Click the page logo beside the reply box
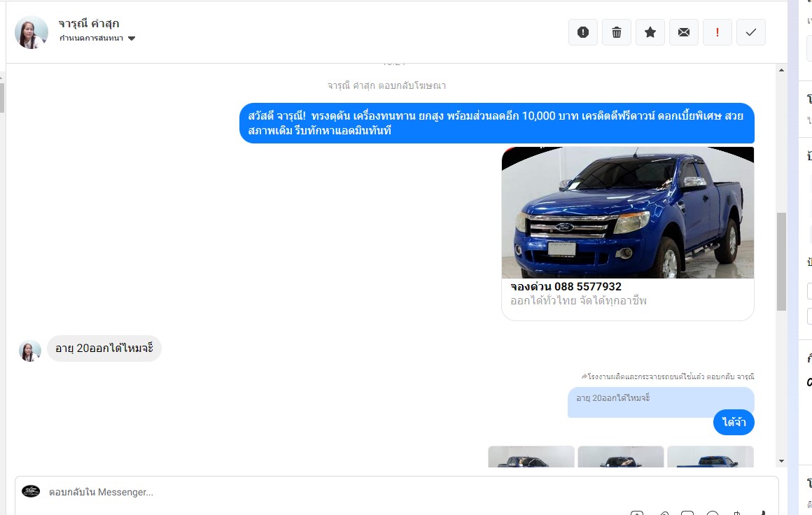Viewport: 812px width, 515px height. pos(31,491)
